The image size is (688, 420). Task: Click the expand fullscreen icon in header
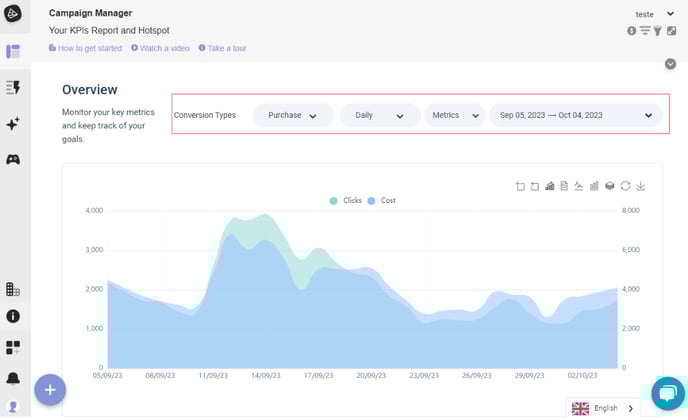[x=671, y=31]
